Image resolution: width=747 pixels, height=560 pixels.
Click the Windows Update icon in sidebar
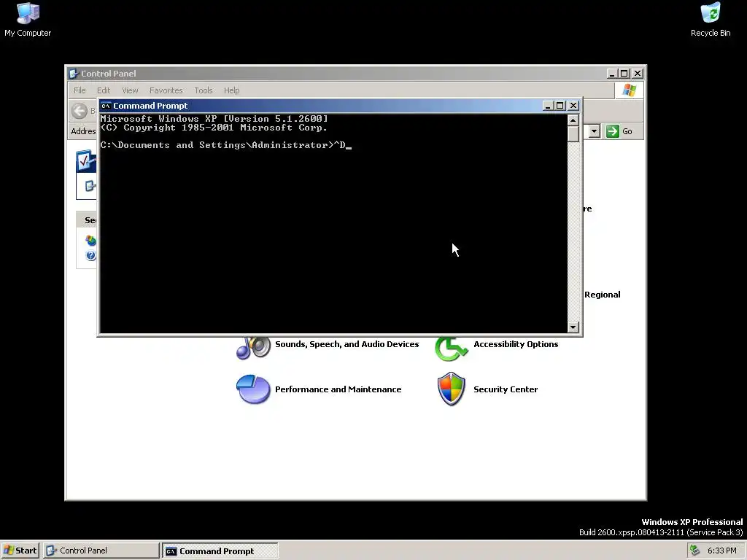(x=90, y=241)
